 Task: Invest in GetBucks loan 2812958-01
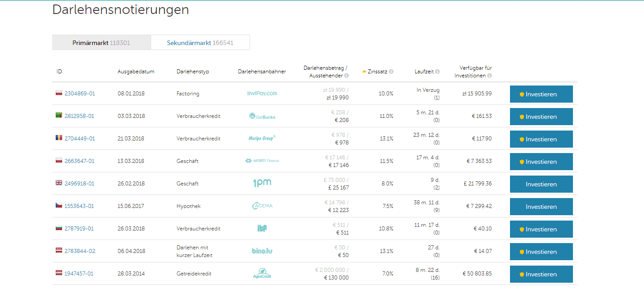click(541, 117)
